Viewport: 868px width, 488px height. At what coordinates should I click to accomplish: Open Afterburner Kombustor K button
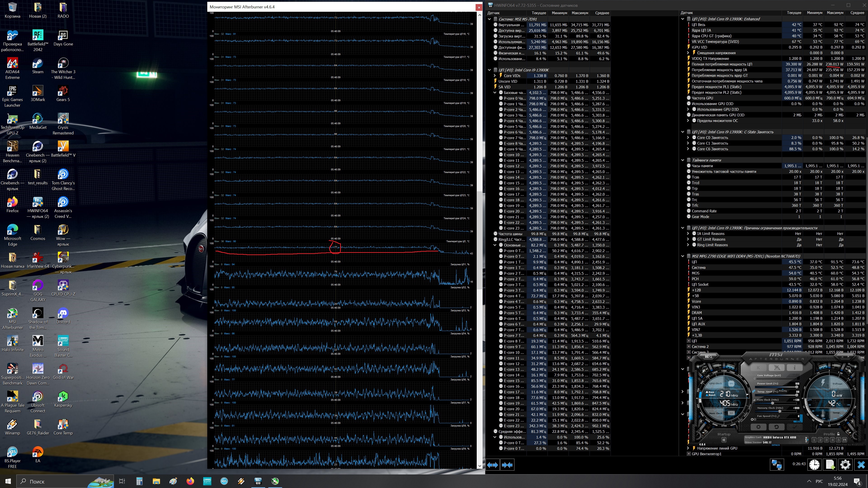[759, 367]
